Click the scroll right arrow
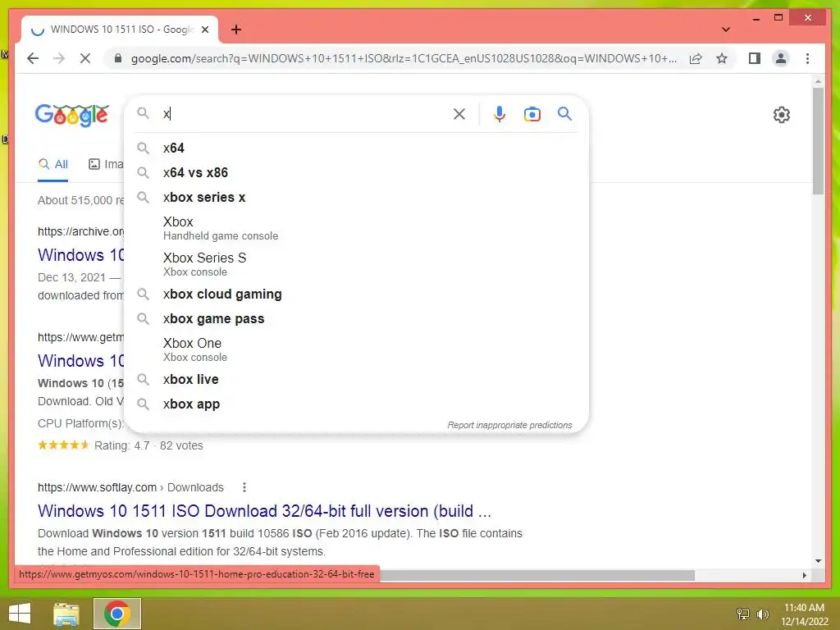 [x=804, y=575]
